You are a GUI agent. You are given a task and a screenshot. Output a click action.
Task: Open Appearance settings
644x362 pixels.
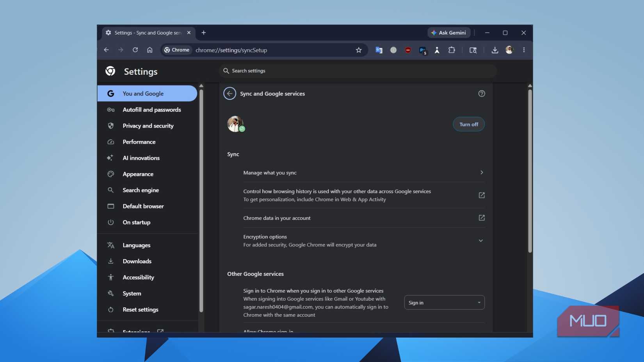click(147, 174)
